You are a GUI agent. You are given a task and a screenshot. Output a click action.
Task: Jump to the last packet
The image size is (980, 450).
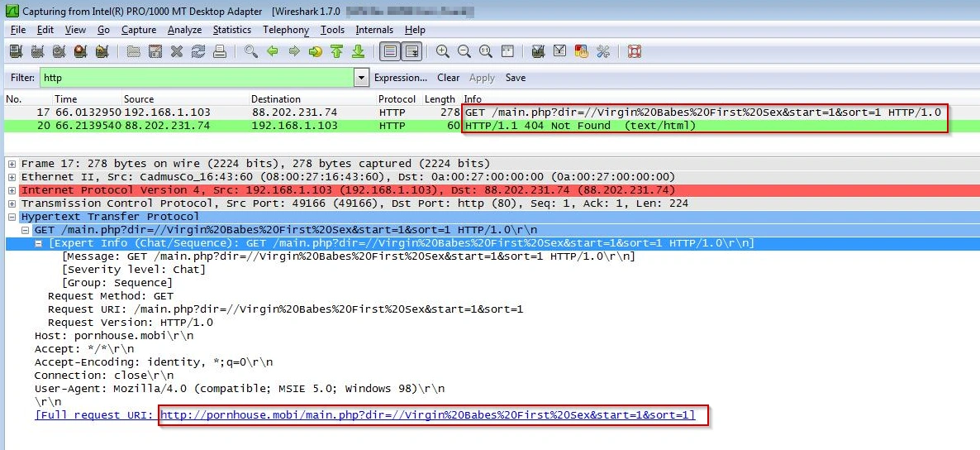[358, 51]
